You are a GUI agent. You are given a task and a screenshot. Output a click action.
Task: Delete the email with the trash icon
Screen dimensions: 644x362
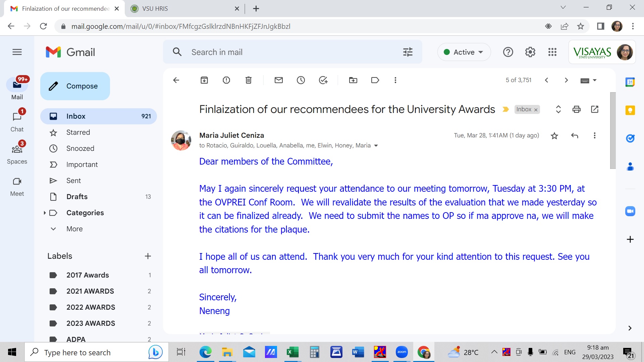pos(249,80)
